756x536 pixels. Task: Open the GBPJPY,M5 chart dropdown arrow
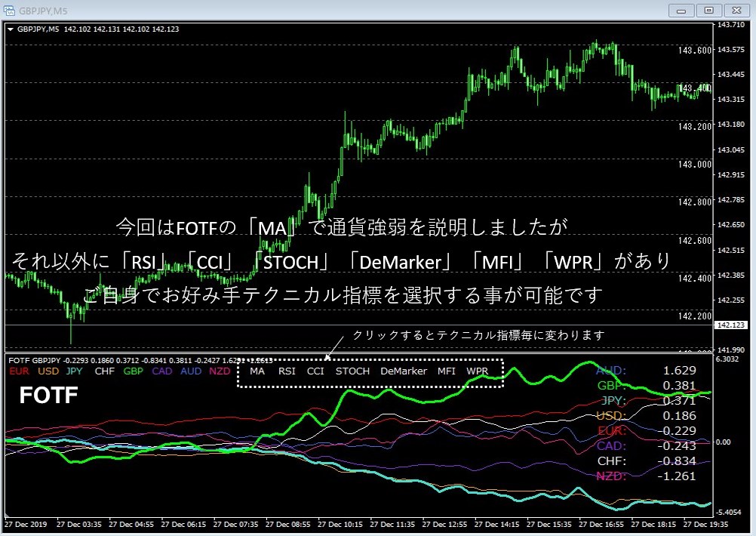tap(10, 29)
